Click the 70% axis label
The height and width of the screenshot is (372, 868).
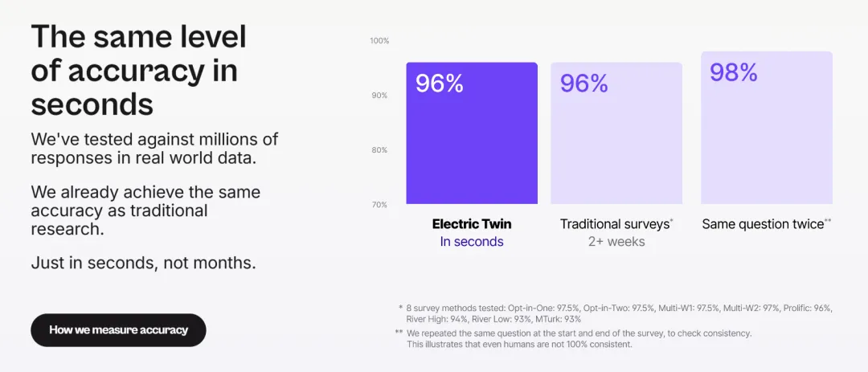[x=379, y=205]
